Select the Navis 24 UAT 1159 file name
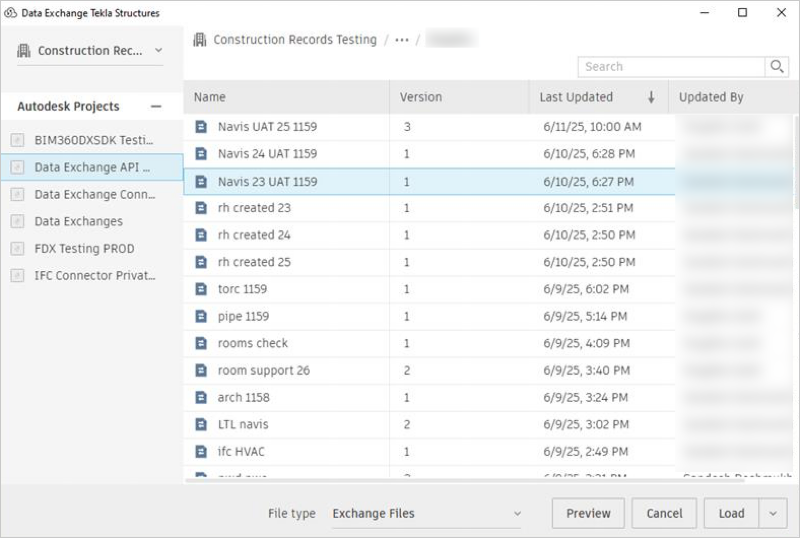The image size is (800, 538). (267, 154)
